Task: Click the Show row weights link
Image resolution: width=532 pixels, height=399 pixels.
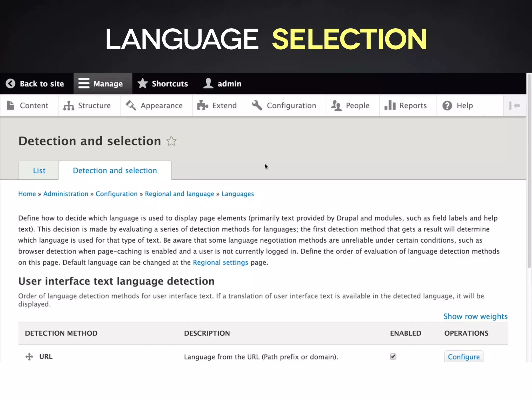Action: click(x=475, y=316)
